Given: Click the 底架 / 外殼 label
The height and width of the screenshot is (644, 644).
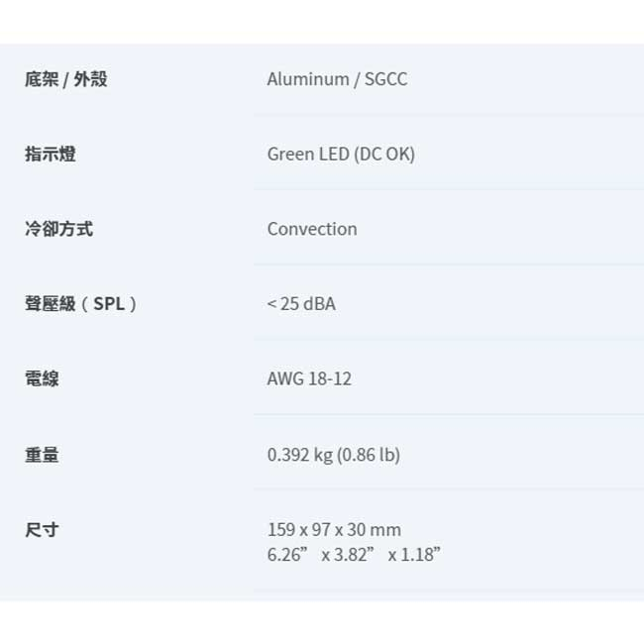Looking at the screenshot, I should 66,79.
